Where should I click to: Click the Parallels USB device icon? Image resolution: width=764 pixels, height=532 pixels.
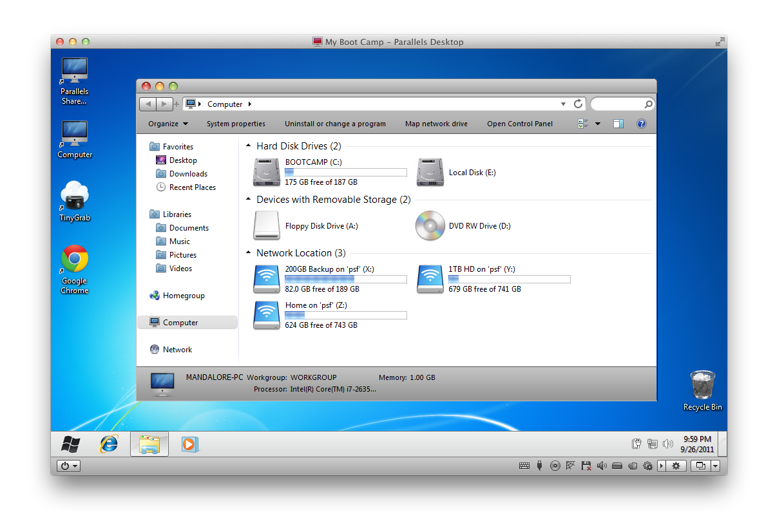click(x=539, y=466)
